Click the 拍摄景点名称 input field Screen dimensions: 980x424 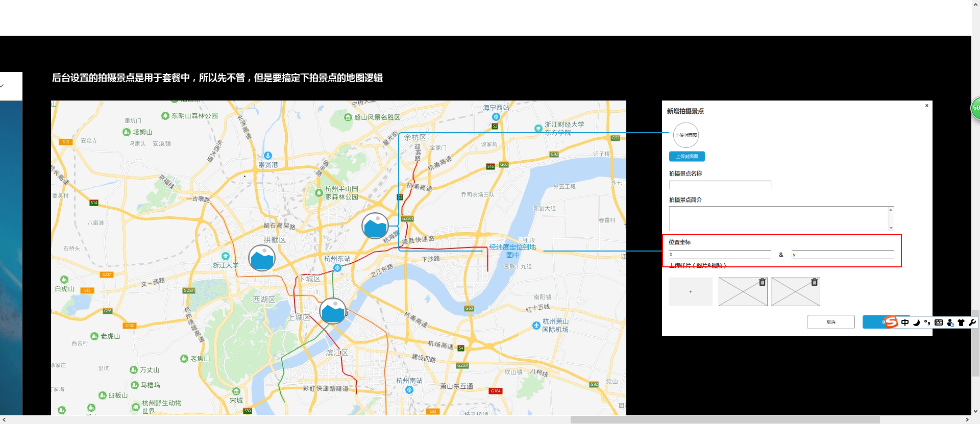click(720, 185)
